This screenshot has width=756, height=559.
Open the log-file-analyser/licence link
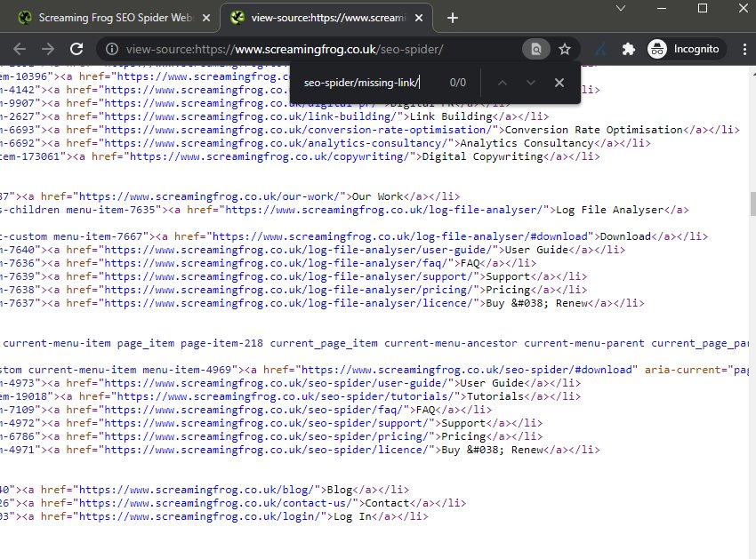point(289,303)
